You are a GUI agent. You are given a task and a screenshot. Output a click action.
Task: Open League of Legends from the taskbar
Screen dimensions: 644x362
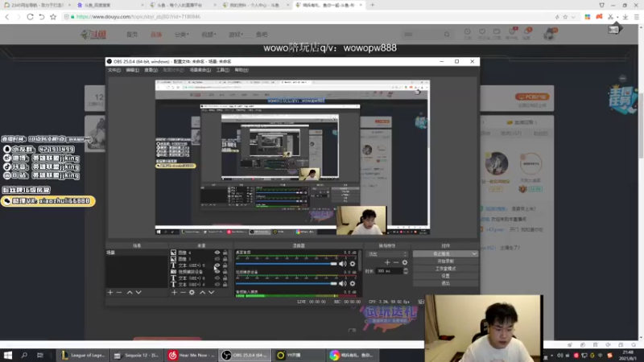pyautogui.click(x=83, y=355)
